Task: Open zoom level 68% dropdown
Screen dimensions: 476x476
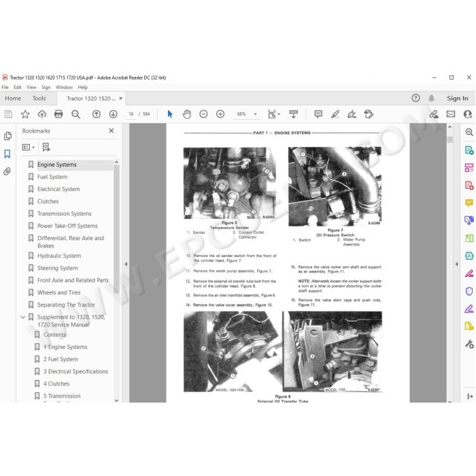Action: point(255,114)
